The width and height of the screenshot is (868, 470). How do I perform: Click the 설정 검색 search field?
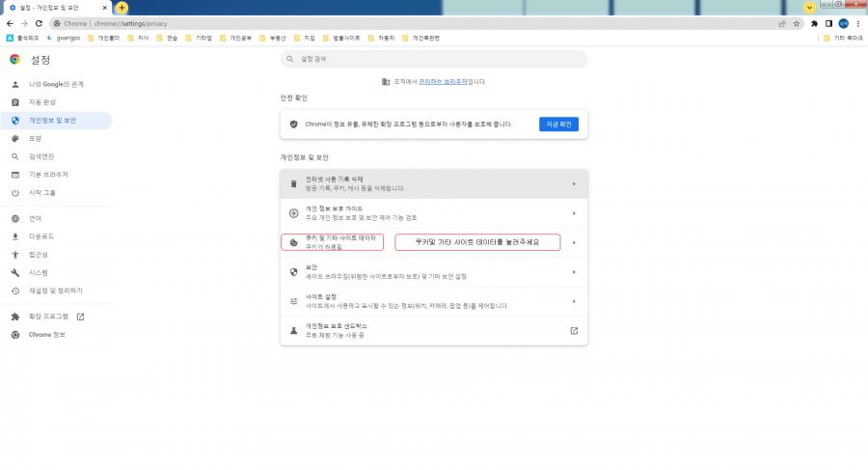[x=434, y=59]
